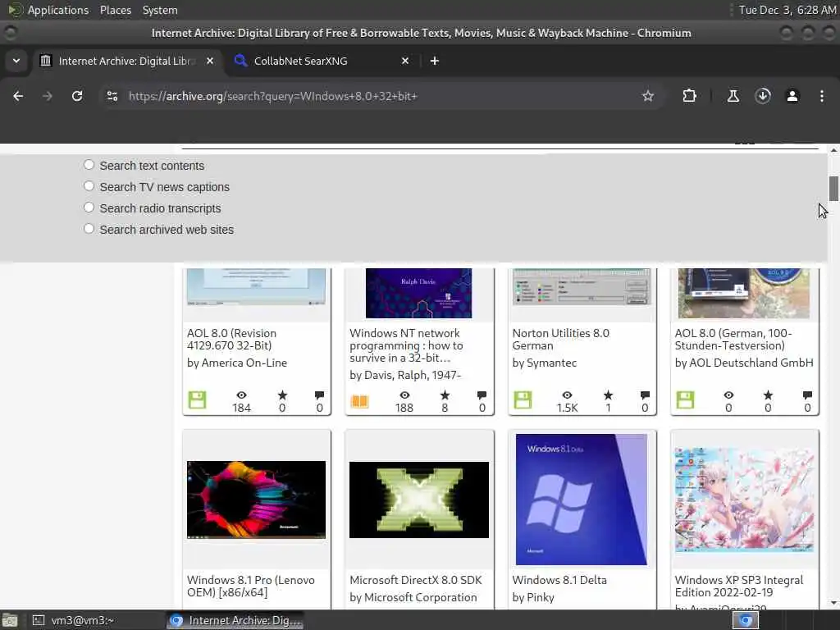840x630 pixels.
Task: Open the Places menu
Action: (x=115, y=10)
